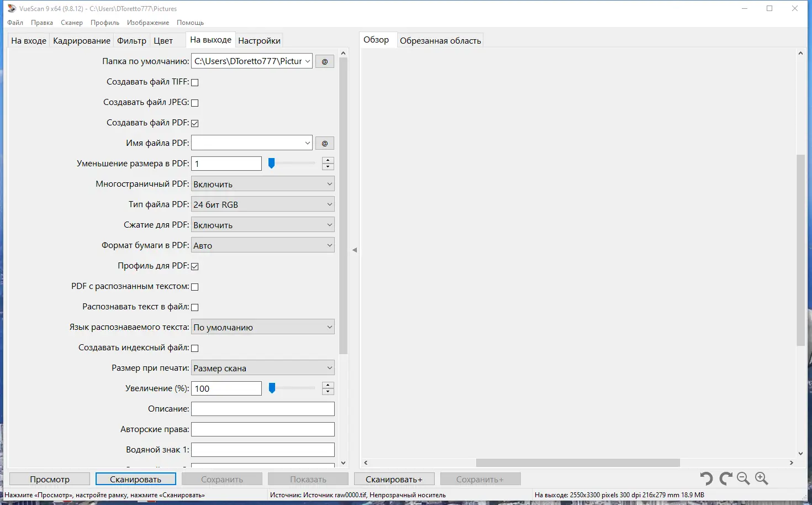Open PDF file type 24 bit RGB dropdown

[x=263, y=204]
